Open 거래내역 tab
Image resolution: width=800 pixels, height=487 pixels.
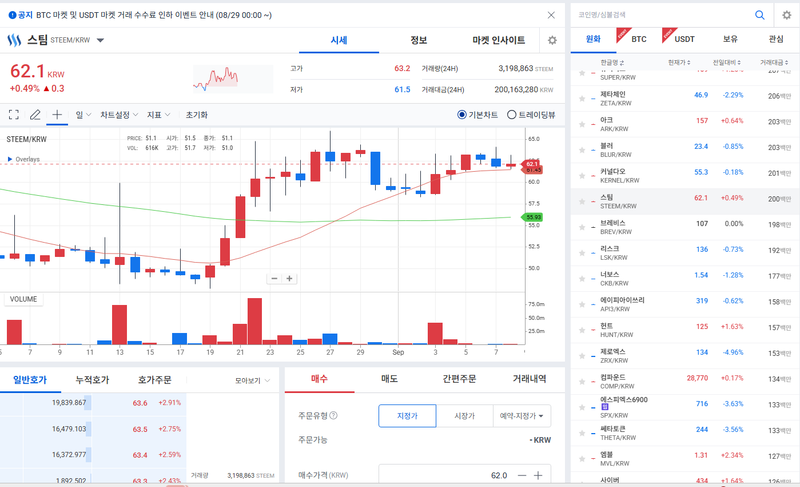click(x=530, y=379)
